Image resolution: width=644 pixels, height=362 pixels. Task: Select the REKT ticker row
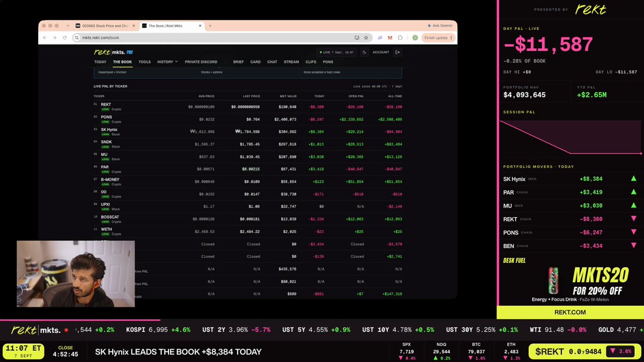(x=248, y=106)
